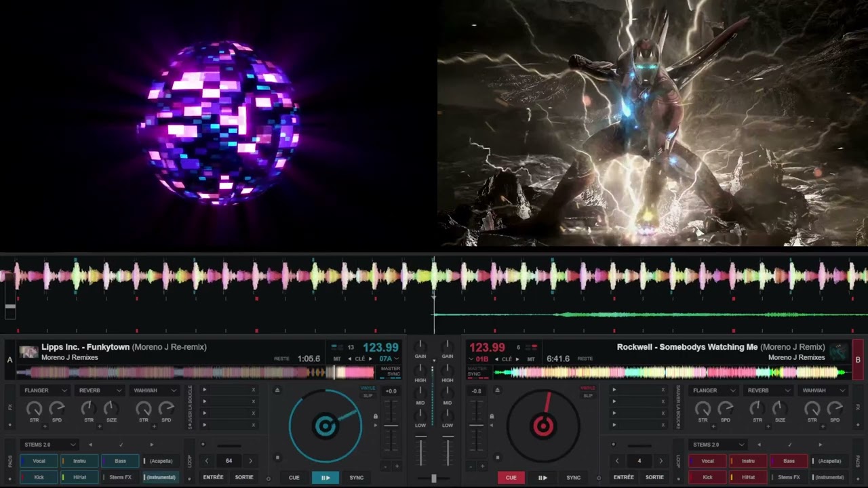
Task: Toggle the Vocal stem pad on deck A
Action: tap(39, 461)
